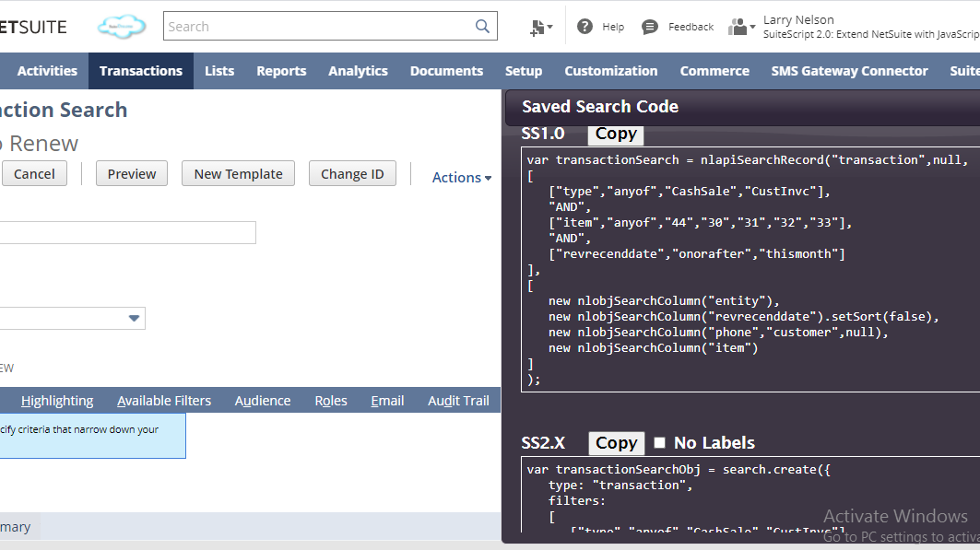Open the Documents menu

(446, 71)
